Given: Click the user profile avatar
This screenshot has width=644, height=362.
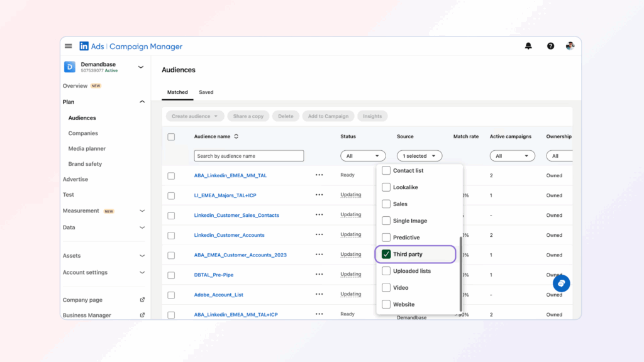Looking at the screenshot, I should coord(570,46).
